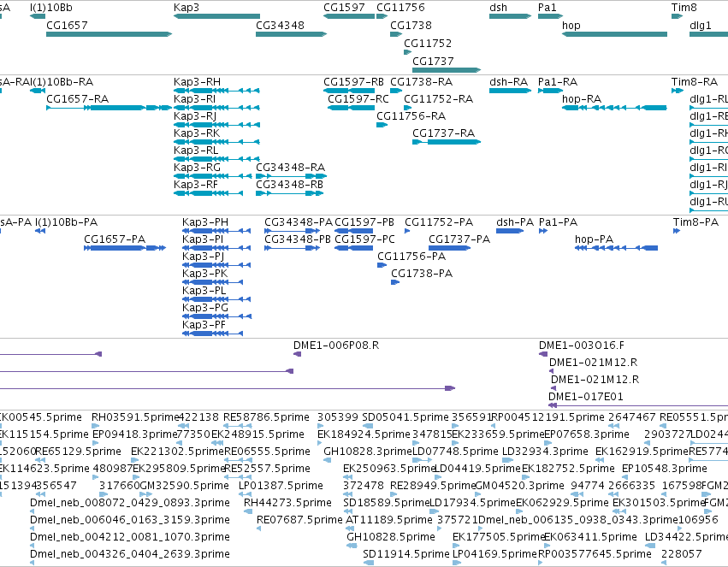
Task: Select BAC end DME1-003O16.F
Action: [582, 346]
